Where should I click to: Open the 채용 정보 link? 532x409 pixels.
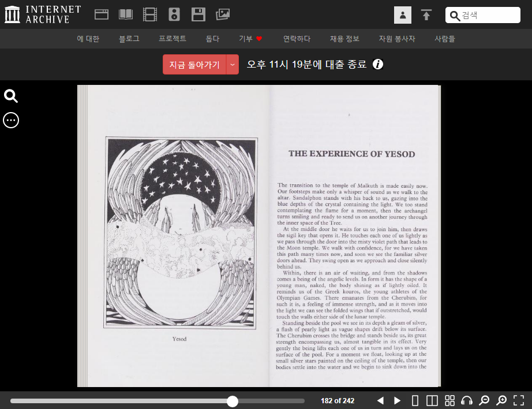click(344, 39)
